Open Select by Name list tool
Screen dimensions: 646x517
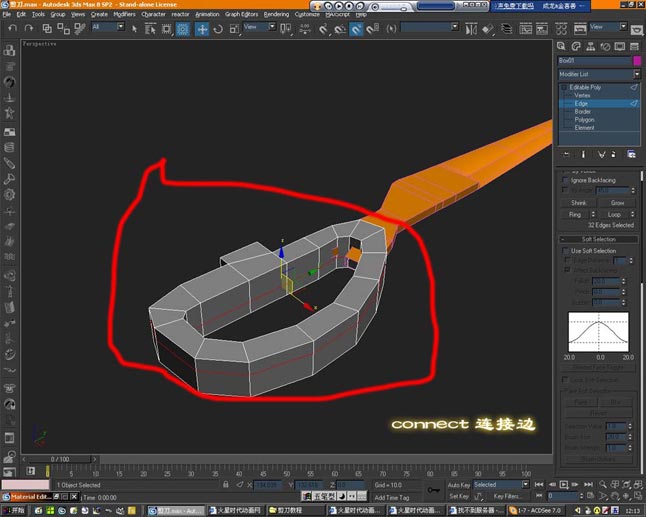[x=150, y=28]
